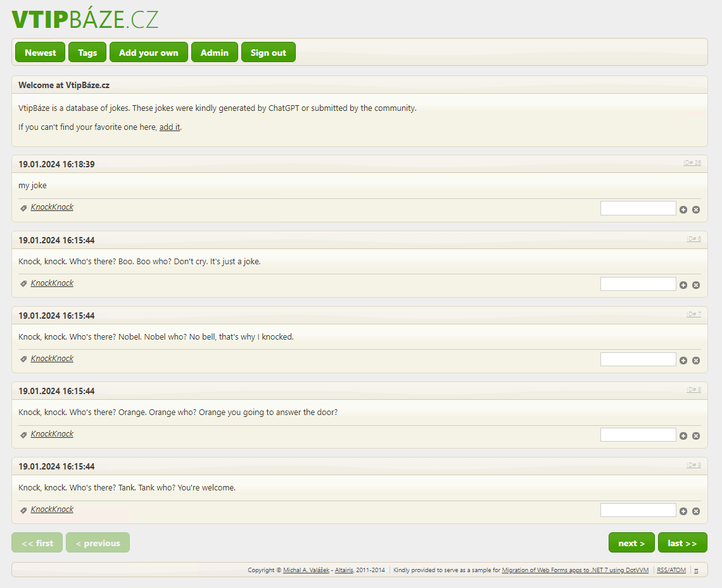Click the tag icon beside the Nobel joke's KnockKnock

(23, 358)
